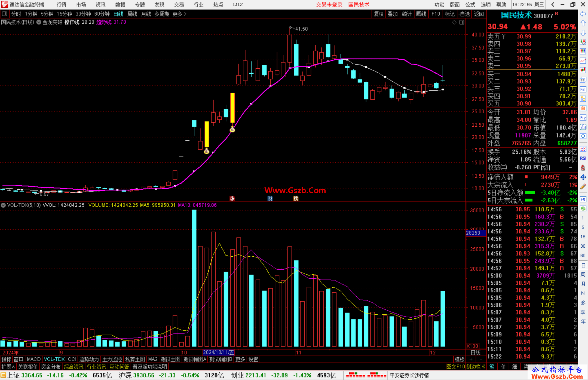
Task: Click the green refresh icon in sidebar
Action: tap(583, 209)
